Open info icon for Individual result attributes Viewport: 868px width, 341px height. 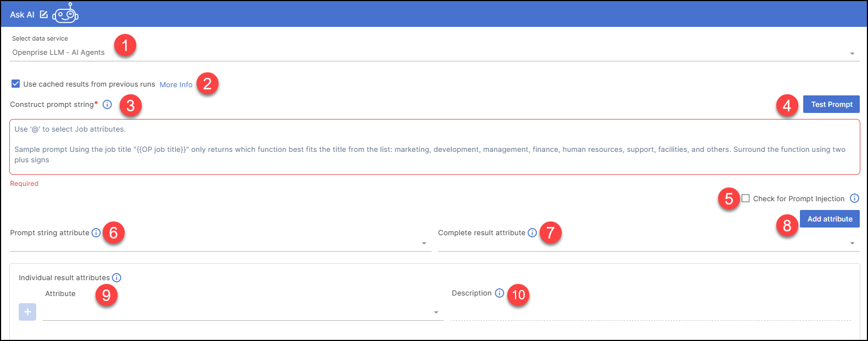(116, 278)
